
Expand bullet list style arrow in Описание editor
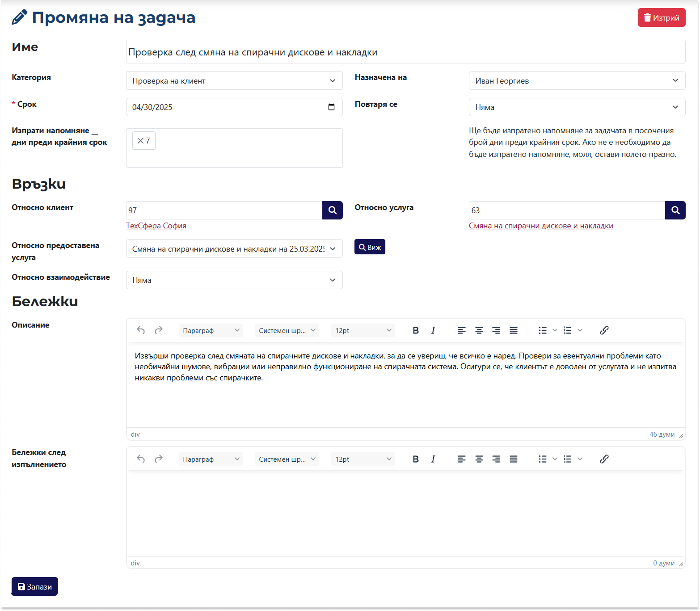coord(555,330)
